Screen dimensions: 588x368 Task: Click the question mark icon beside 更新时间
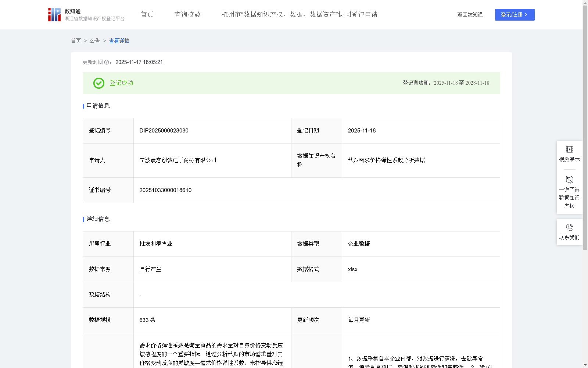pos(107,63)
